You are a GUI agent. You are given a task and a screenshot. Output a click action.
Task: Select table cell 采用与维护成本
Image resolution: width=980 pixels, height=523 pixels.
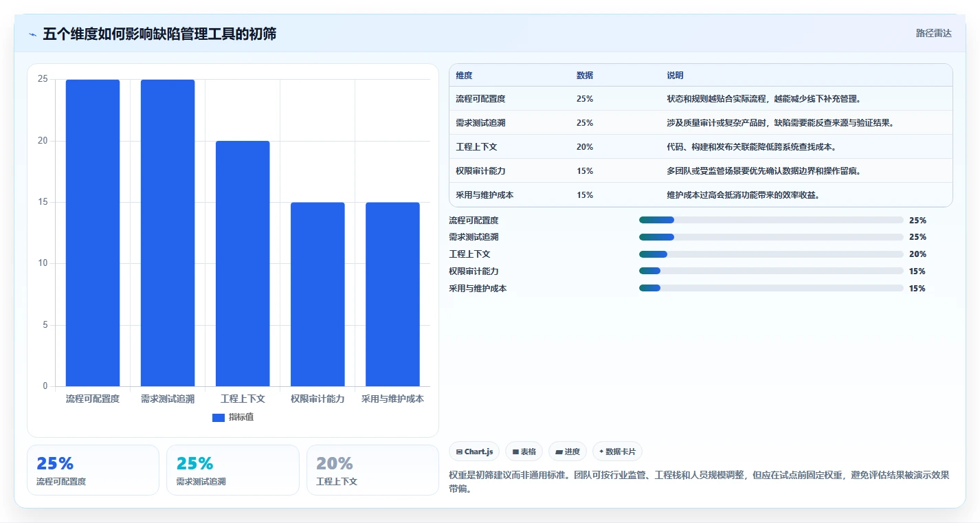pyautogui.click(x=485, y=195)
